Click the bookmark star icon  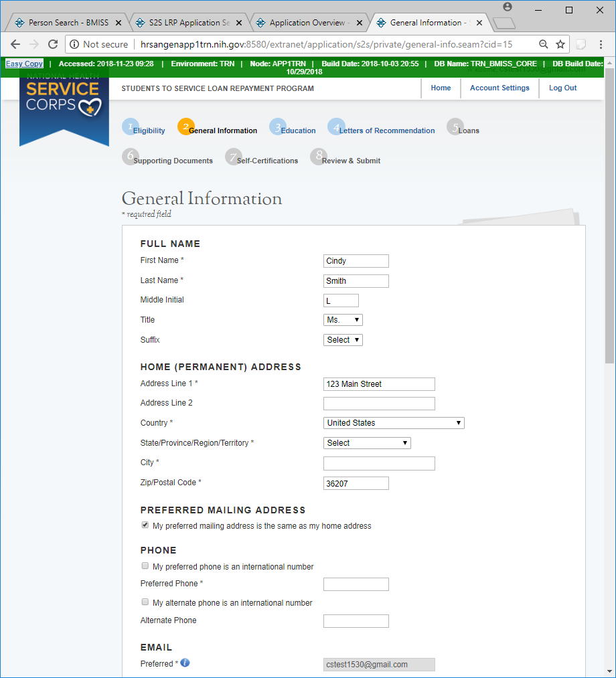560,44
